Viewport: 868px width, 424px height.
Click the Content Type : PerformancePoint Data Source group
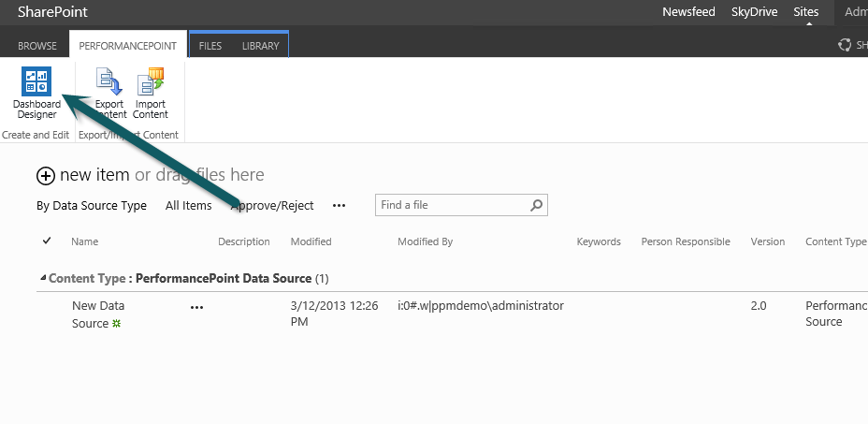click(188, 278)
